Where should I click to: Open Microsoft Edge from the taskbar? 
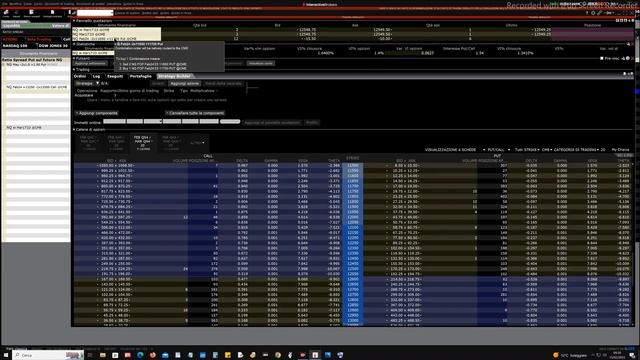[140, 355]
